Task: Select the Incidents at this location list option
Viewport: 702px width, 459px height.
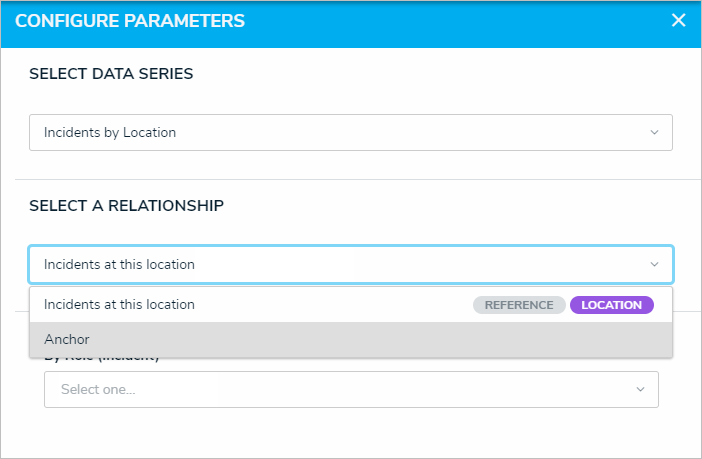Action: click(x=120, y=305)
